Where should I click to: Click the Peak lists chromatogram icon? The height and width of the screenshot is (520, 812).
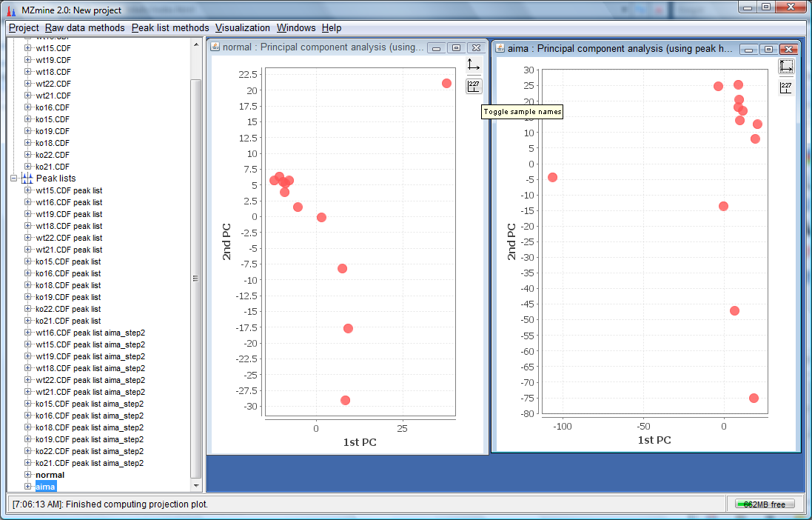(x=27, y=179)
